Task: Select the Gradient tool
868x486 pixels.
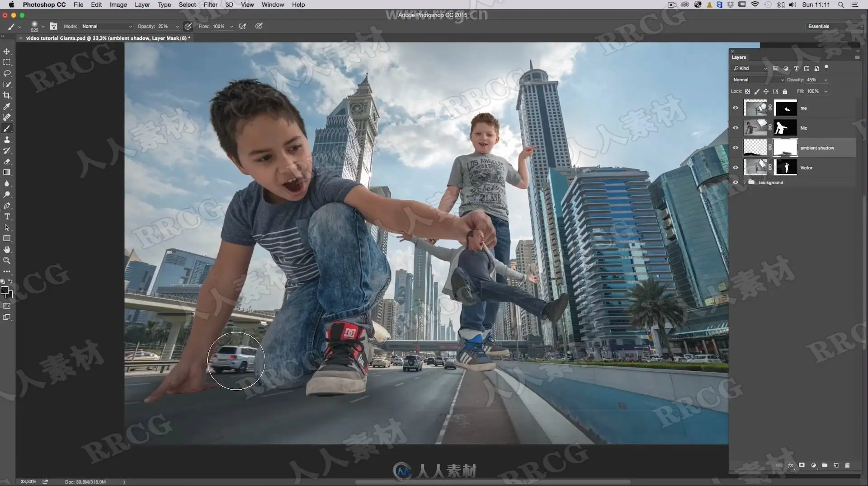Action: (x=7, y=173)
